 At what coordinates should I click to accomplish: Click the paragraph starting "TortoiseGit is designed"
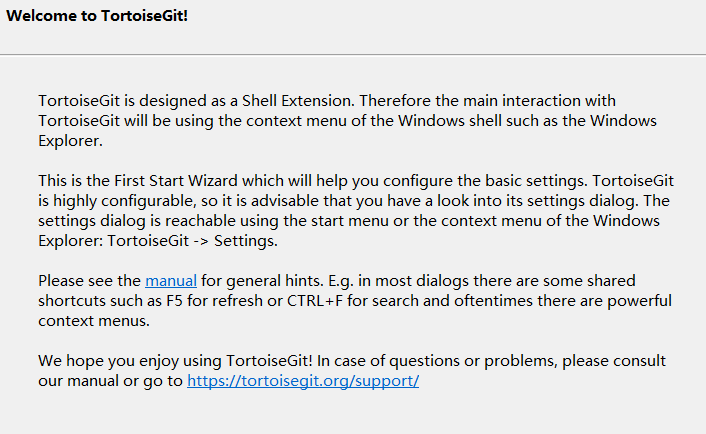340,121
